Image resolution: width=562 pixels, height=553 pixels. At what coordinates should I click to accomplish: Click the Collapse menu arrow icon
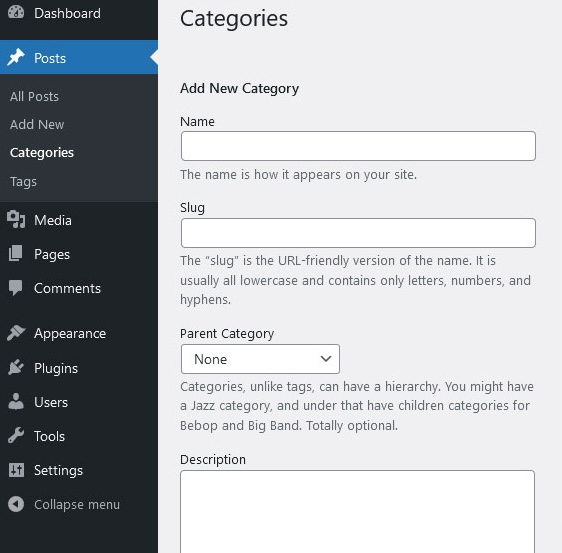[x=16, y=504]
